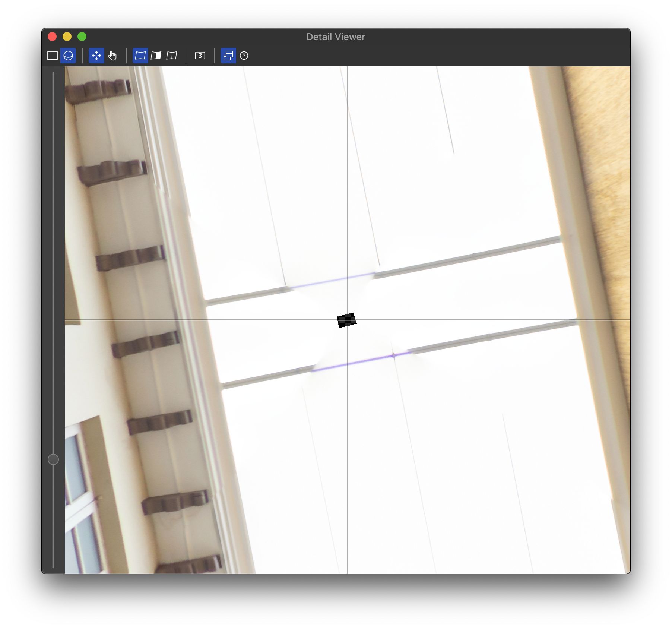Select the single warped image view

[x=140, y=56]
